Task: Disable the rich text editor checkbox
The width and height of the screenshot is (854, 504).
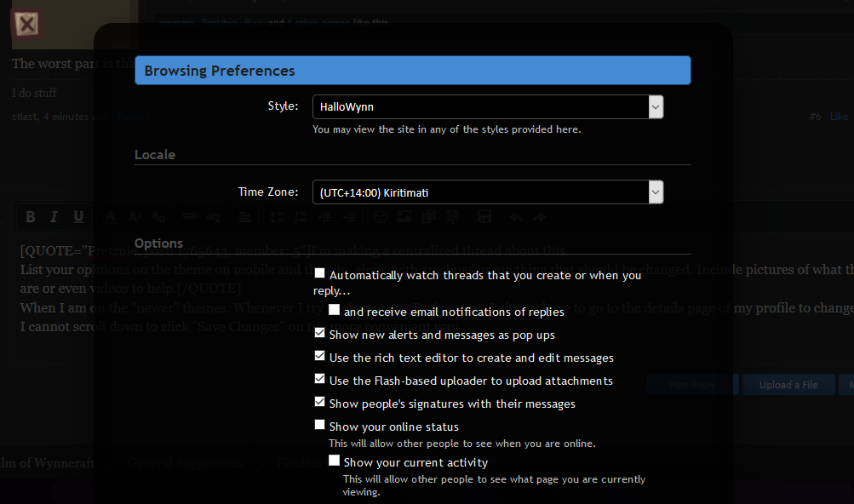Action: tap(320, 356)
